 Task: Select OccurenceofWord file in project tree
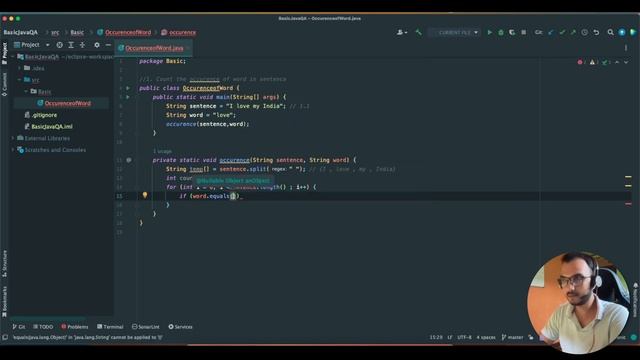[64, 103]
